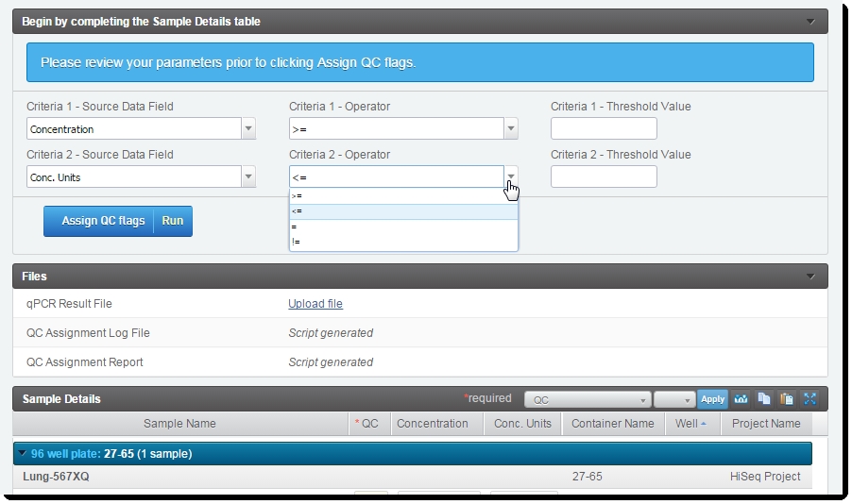Open the QC field selector dropdown
Viewport: 852px width, 504px height.
coord(587,399)
